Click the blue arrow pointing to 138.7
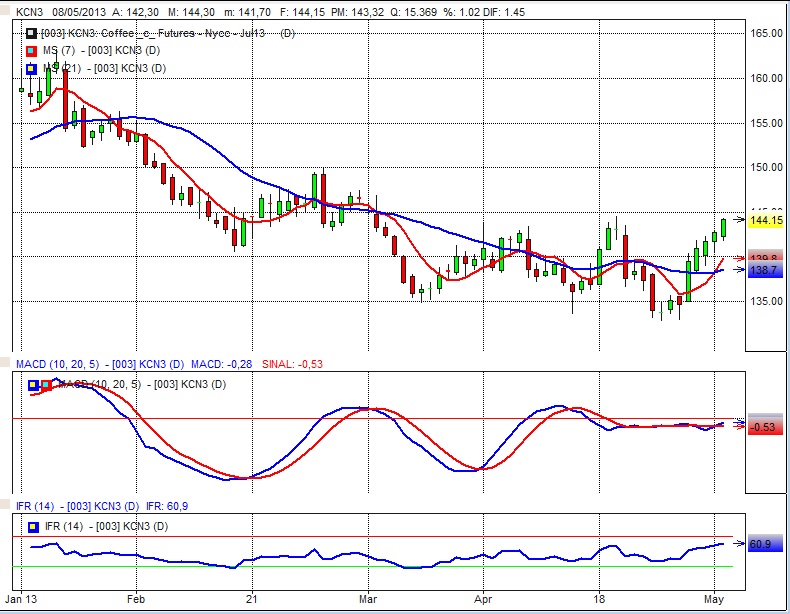 [x=739, y=270]
